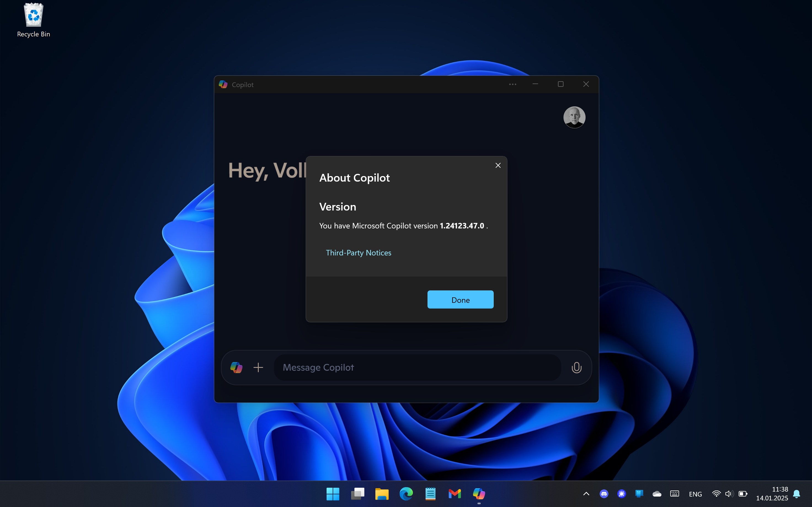Open Windows Start menu
Screen dimensions: 812x507
[333, 493]
